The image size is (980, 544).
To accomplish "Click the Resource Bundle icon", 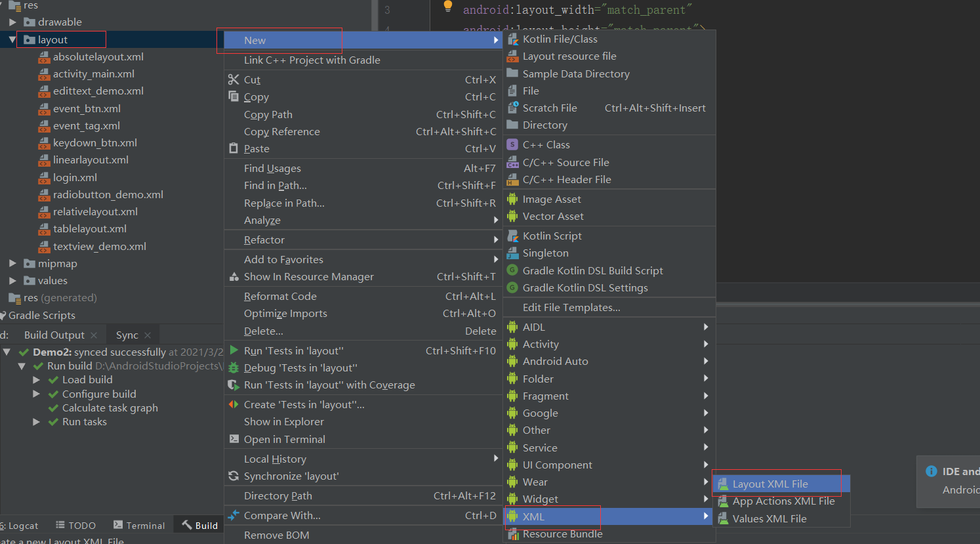I will 513,534.
